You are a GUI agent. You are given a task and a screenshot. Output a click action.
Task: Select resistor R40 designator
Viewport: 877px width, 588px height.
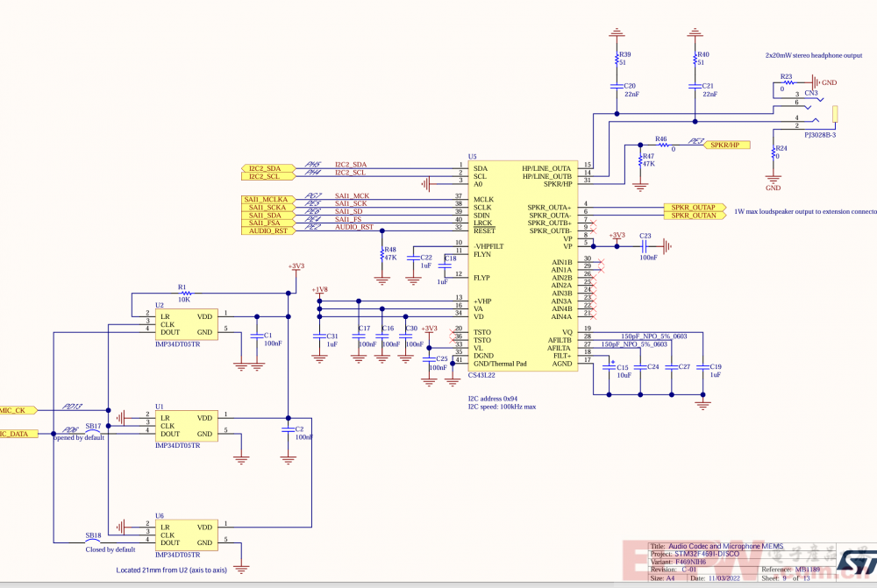703,54
